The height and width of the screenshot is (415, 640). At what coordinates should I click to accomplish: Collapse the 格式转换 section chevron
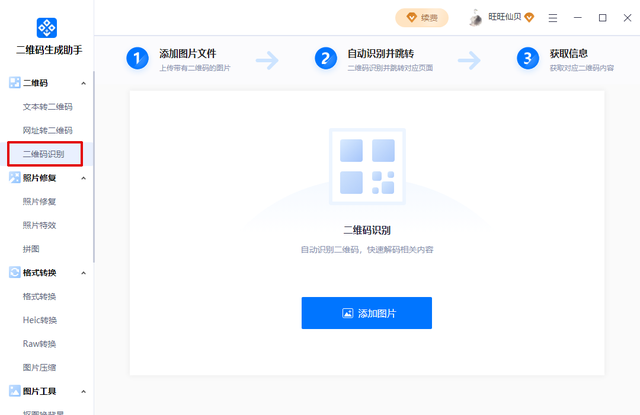[x=83, y=273]
